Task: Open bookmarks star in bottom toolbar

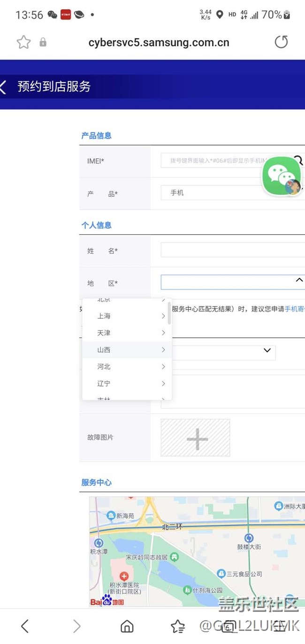Action: pyautogui.click(x=178, y=626)
